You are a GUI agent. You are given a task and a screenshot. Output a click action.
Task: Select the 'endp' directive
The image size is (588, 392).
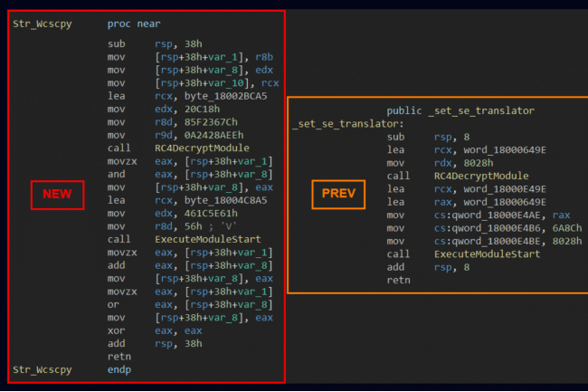[119, 370]
